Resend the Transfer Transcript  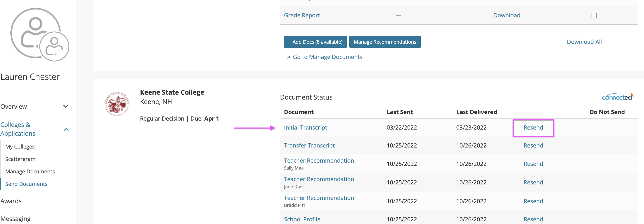coord(533,145)
